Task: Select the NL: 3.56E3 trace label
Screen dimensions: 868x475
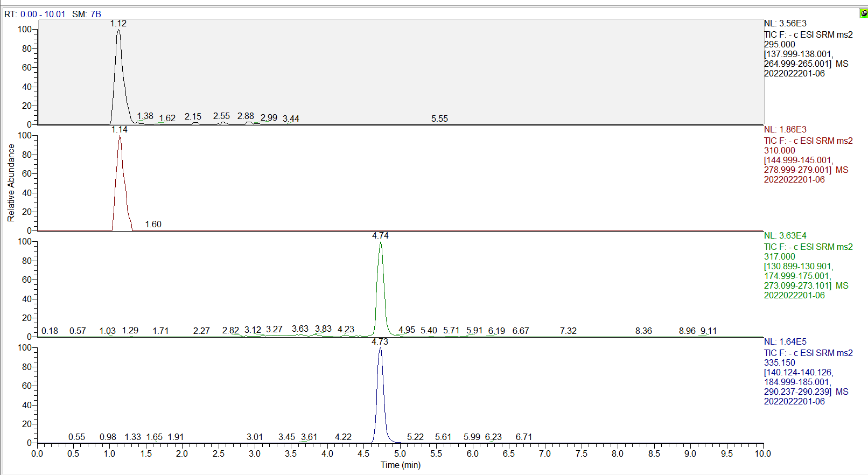Action: coord(785,24)
